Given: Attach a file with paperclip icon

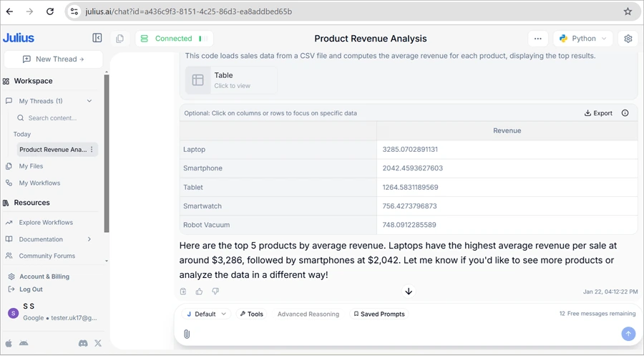Looking at the screenshot, I should click(187, 334).
